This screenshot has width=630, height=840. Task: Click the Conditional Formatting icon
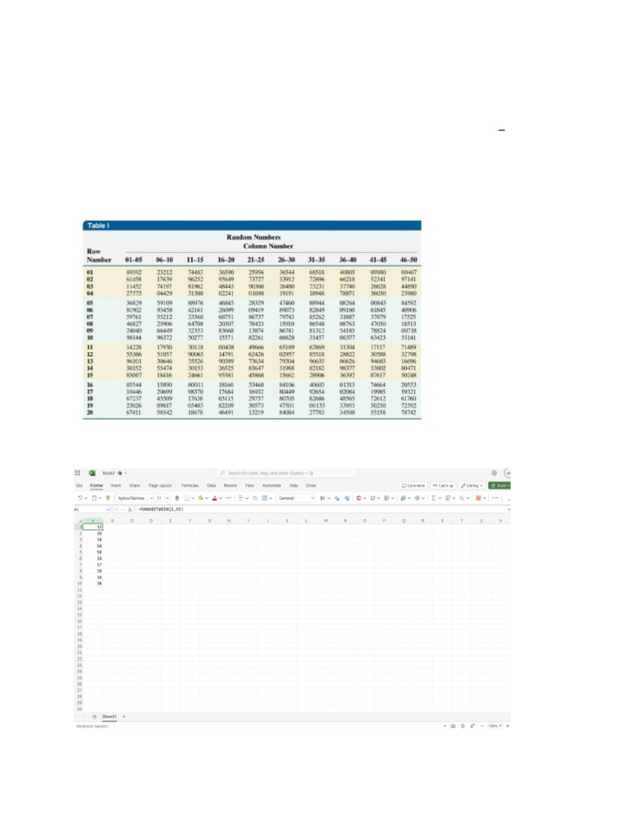(358, 498)
